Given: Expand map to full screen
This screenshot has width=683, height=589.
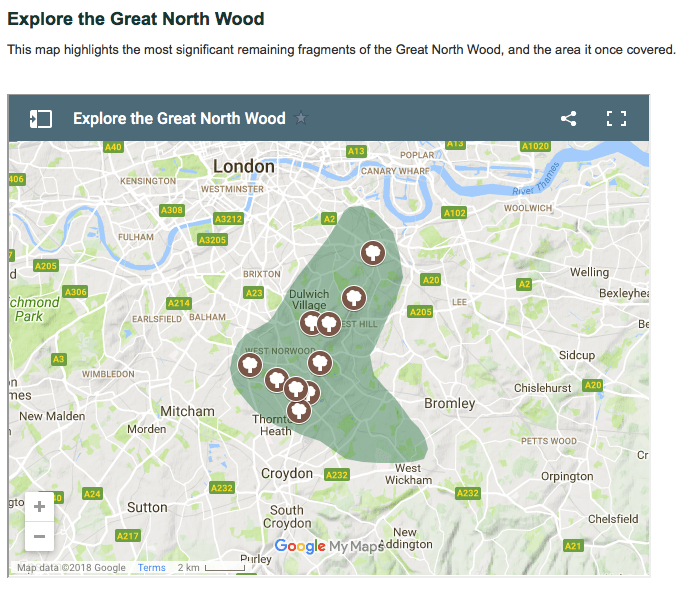Looking at the screenshot, I should 617,119.
